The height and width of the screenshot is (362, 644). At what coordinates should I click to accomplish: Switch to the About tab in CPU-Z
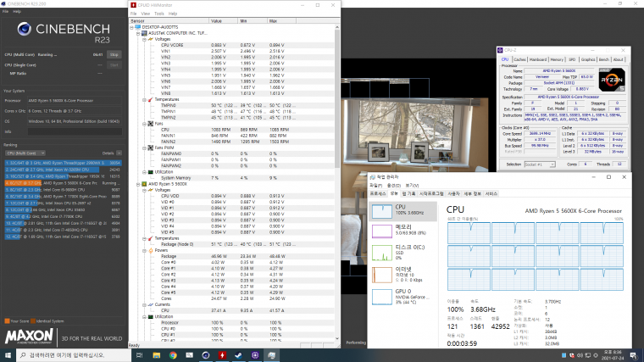coord(618,59)
